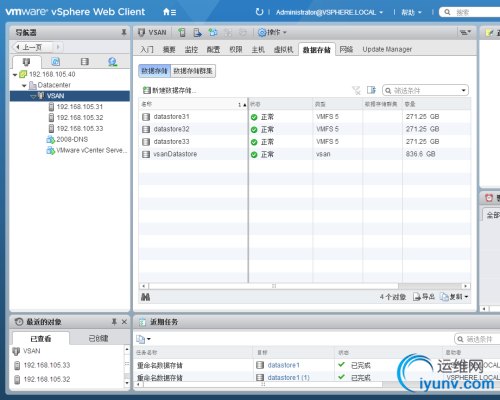The width and height of the screenshot is (500, 400).
Task: Pin the Navigator panel
Action: point(124,32)
